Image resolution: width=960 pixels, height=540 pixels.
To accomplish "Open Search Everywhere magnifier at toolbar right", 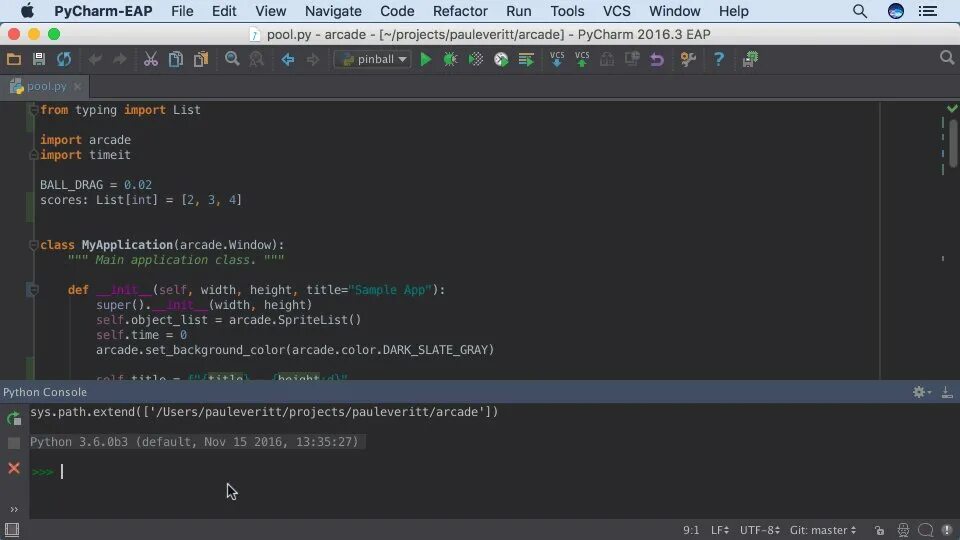I will [x=947, y=58].
